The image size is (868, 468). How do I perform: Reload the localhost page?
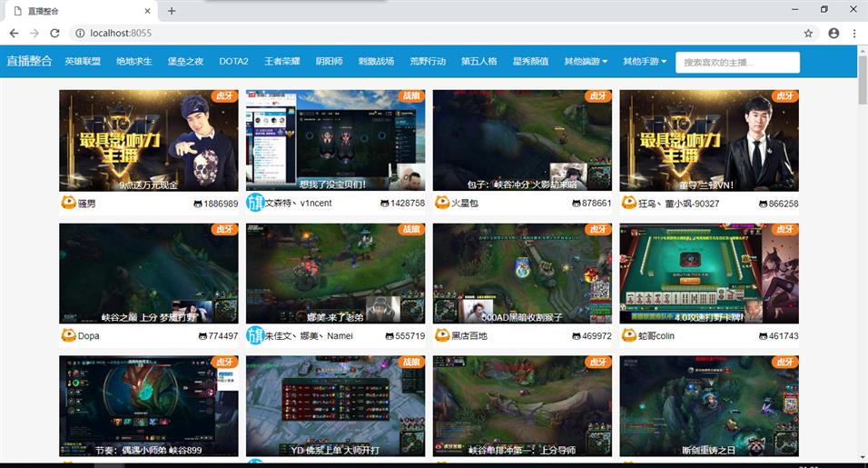coord(54,34)
